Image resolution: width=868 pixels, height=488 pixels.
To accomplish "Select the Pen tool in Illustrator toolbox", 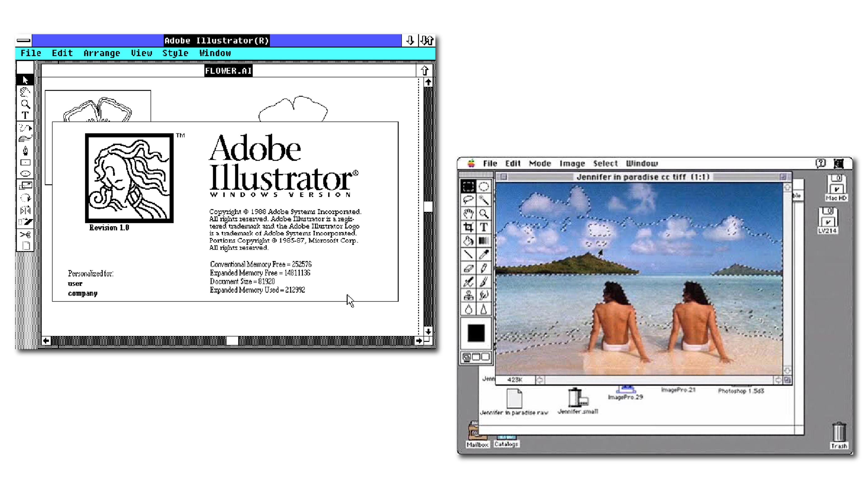I will coord(25,151).
